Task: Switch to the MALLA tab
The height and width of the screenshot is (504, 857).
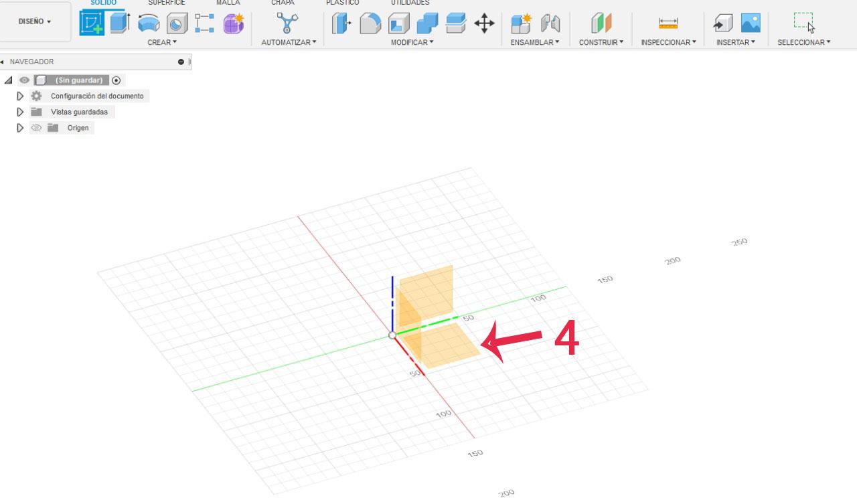Action: click(228, 3)
